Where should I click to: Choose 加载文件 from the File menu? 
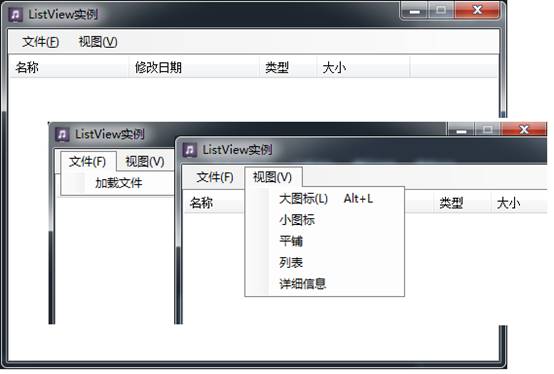pyautogui.click(x=118, y=183)
